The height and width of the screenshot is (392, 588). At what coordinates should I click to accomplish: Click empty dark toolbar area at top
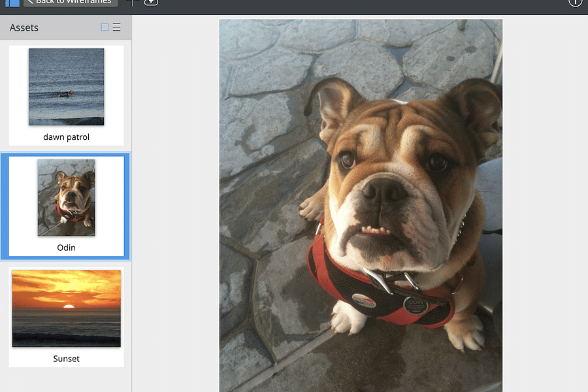point(359,5)
